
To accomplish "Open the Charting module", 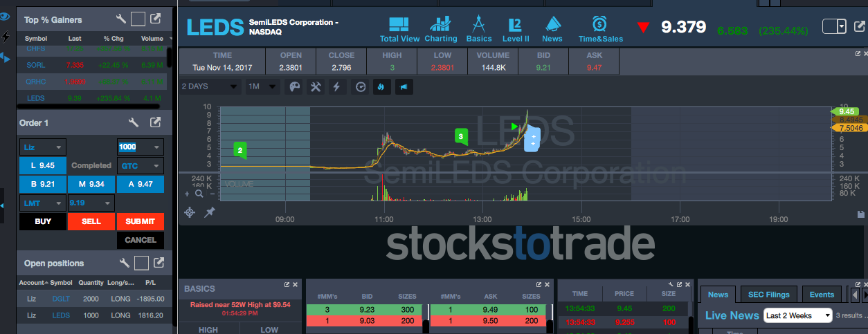I will 440,29.
